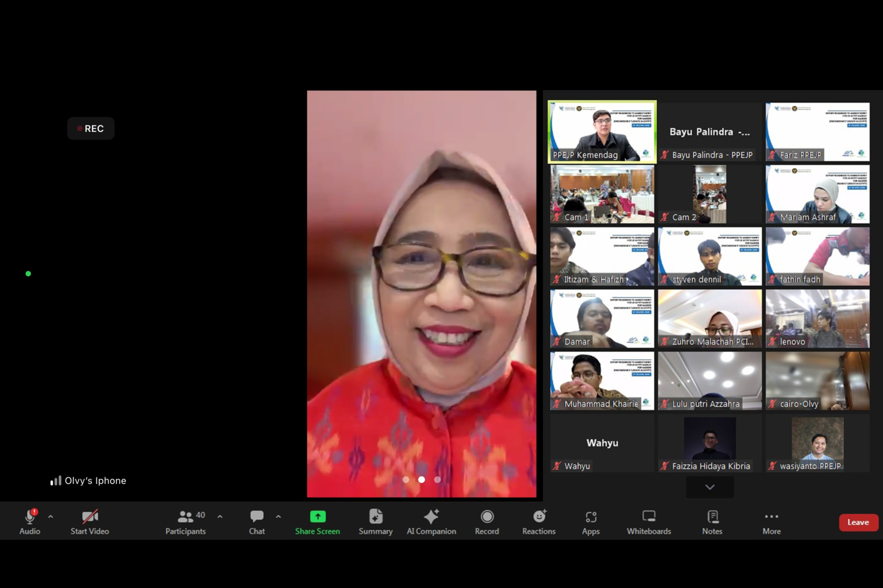This screenshot has width=883, height=588.
Task: Open Reactions emoji menu
Action: tap(538, 522)
